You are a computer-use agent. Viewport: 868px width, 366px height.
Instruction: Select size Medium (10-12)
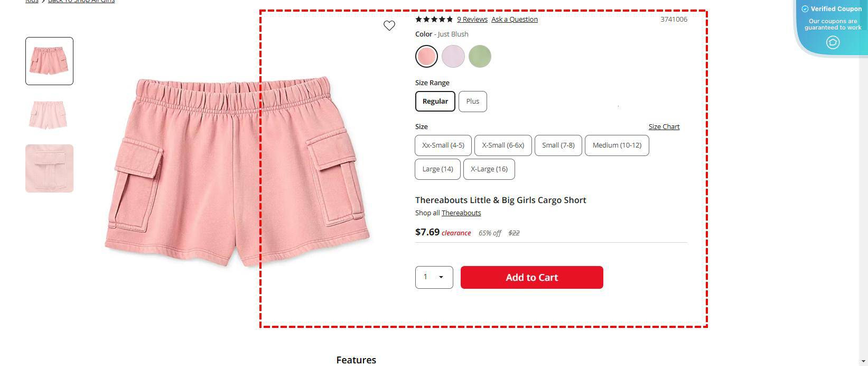click(617, 145)
